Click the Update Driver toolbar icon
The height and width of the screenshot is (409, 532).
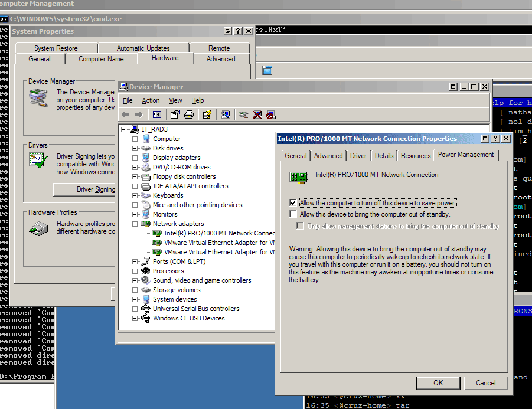pos(243,115)
